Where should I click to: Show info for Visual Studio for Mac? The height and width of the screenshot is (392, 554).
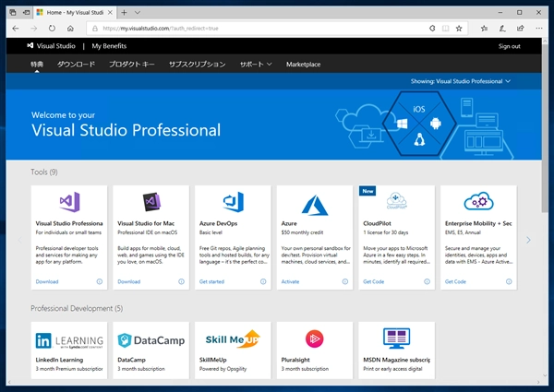[181, 281]
